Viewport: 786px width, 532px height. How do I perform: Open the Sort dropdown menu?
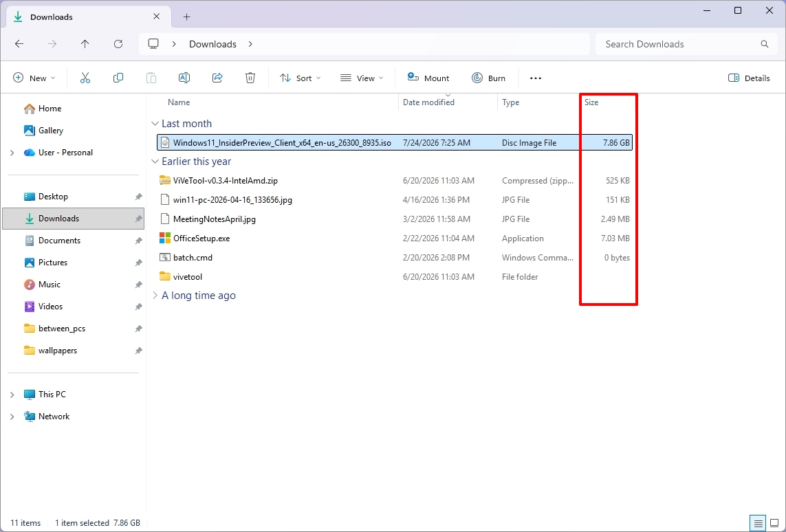point(301,78)
